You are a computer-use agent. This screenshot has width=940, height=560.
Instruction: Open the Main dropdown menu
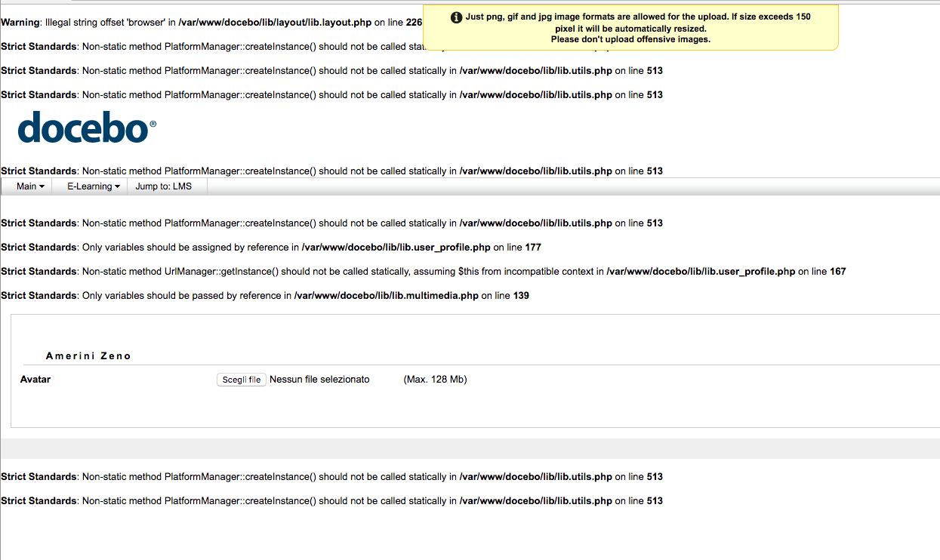(30, 186)
